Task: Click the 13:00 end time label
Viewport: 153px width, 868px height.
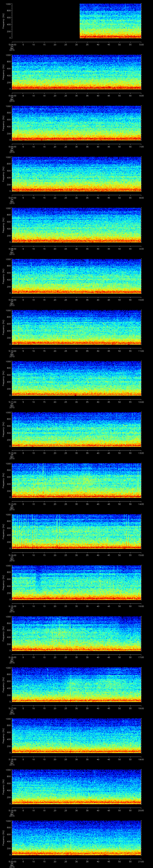Action: coord(141,453)
